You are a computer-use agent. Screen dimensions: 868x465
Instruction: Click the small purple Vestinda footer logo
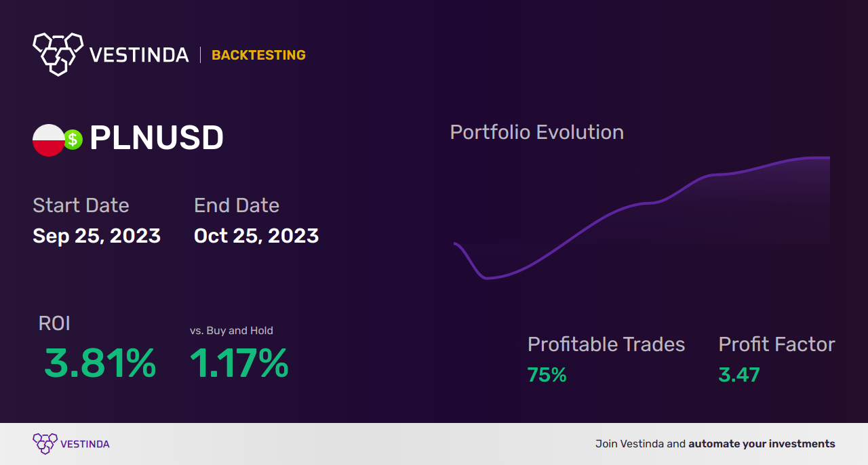click(x=45, y=444)
